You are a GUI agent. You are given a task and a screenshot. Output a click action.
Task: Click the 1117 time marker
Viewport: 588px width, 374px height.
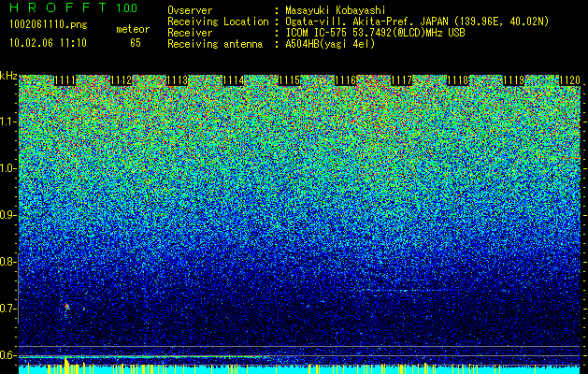[x=402, y=80]
